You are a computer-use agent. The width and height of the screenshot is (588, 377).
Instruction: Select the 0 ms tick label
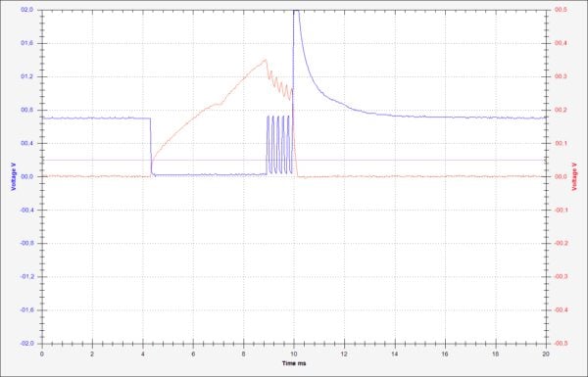coord(42,353)
